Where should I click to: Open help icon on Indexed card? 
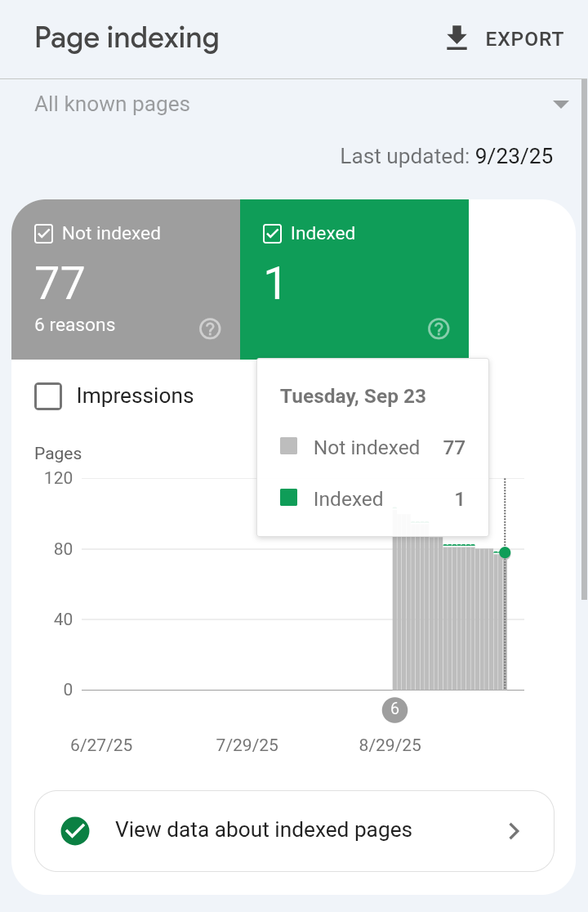pyautogui.click(x=439, y=329)
